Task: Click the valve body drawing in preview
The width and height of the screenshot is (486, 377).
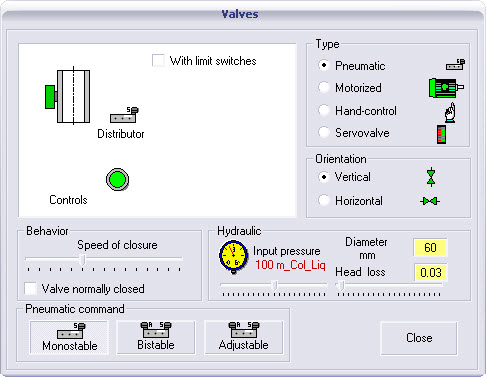Action: 68,96
